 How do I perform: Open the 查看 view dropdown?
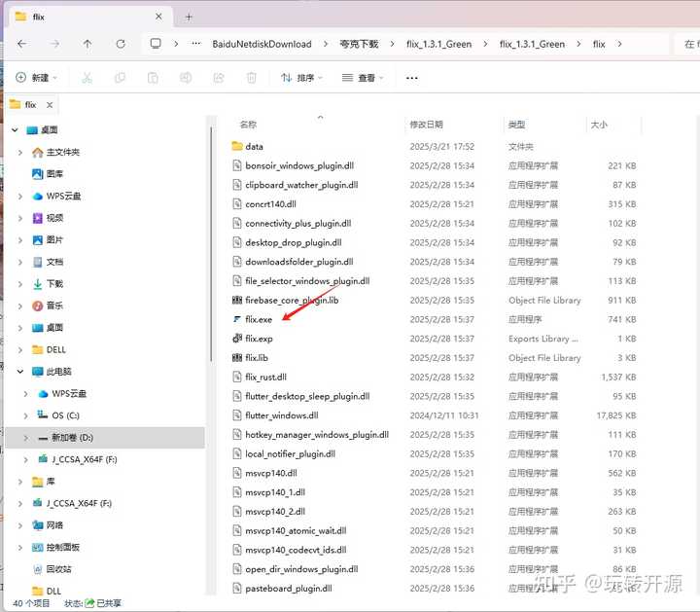tap(363, 78)
